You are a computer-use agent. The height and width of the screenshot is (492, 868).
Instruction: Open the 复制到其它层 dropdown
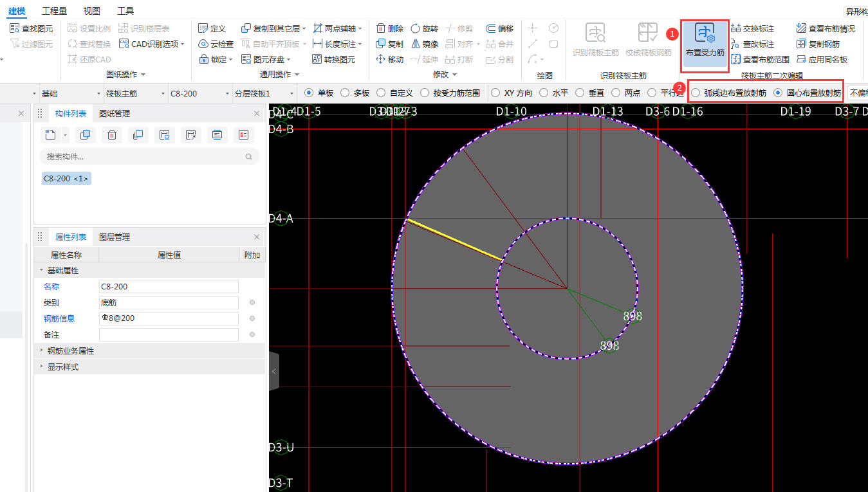pos(273,28)
